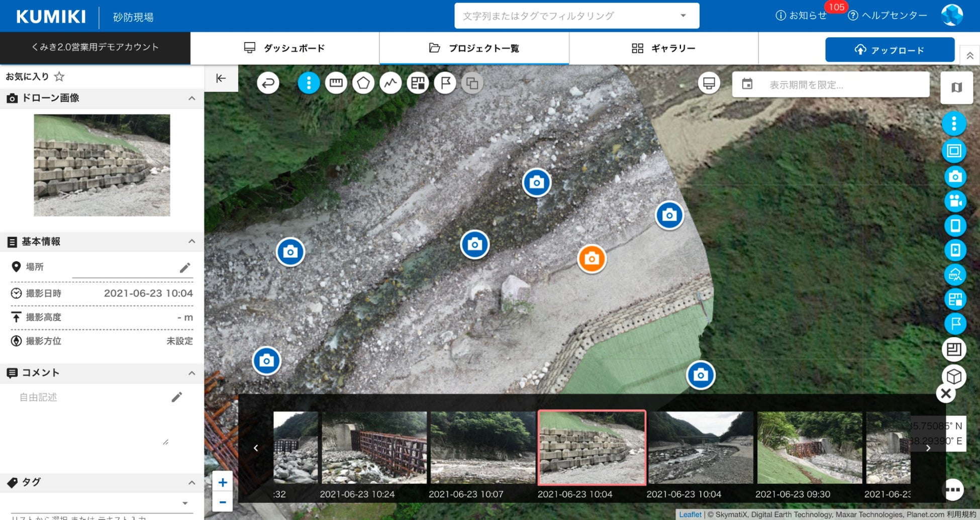Select the flag marker tool in top toolbar
980x520 pixels.
[445, 83]
